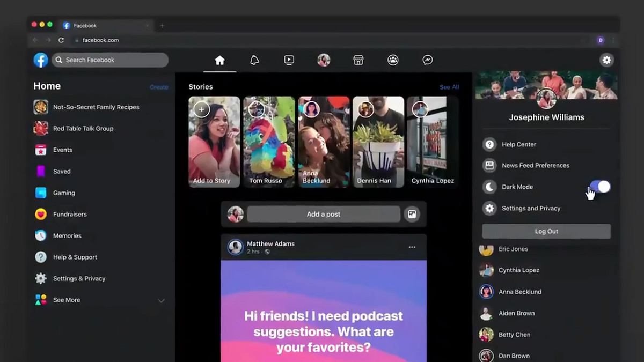Open the Marketplace tab
Screen dimensions: 644x362
(x=358, y=60)
